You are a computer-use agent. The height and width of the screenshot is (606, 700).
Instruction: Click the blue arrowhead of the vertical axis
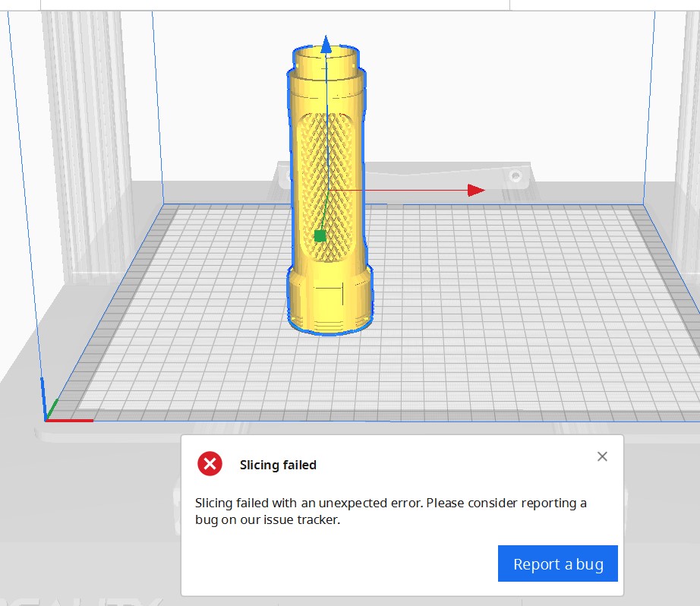pyautogui.click(x=327, y=44)
